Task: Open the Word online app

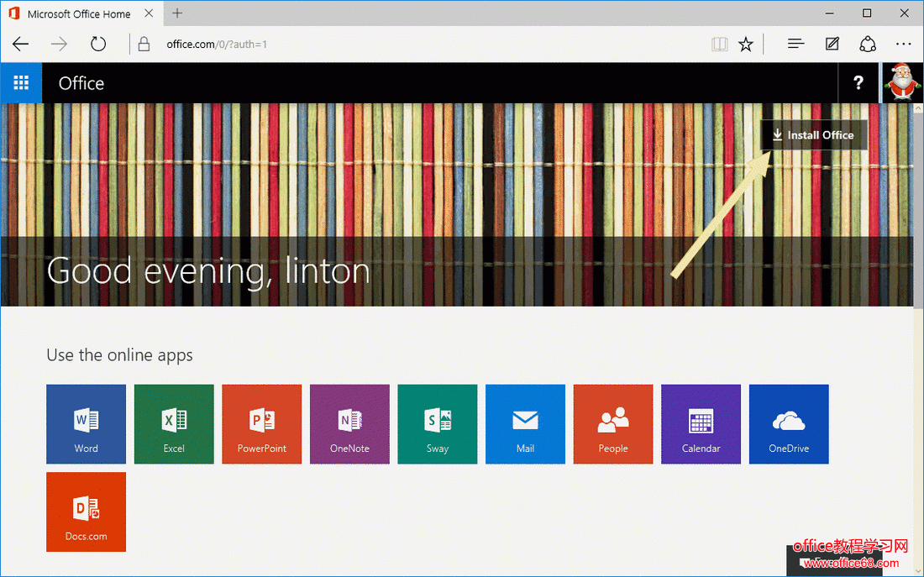Action: 86,424
